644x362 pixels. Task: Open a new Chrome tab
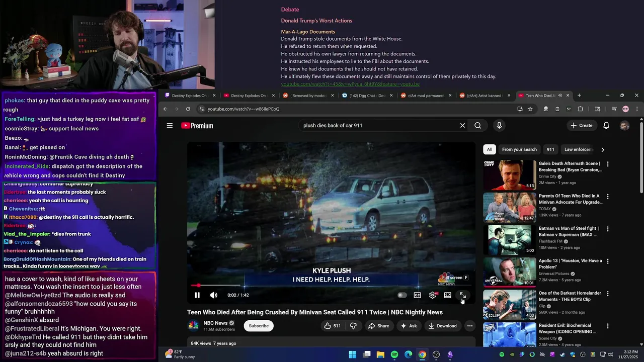pos(579,96)
